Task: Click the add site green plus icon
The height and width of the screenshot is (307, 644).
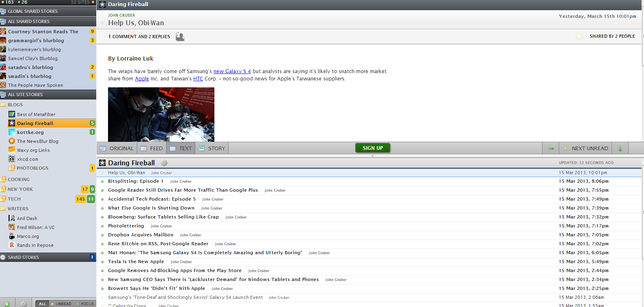Action: [6, 304]
